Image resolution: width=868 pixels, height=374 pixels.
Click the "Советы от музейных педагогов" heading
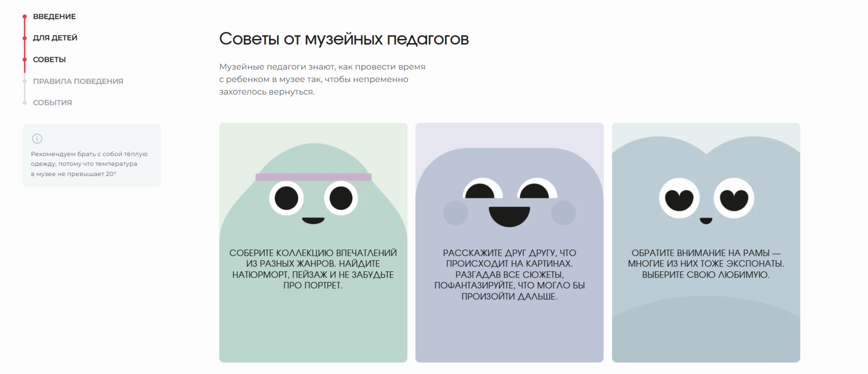[344, 39]
